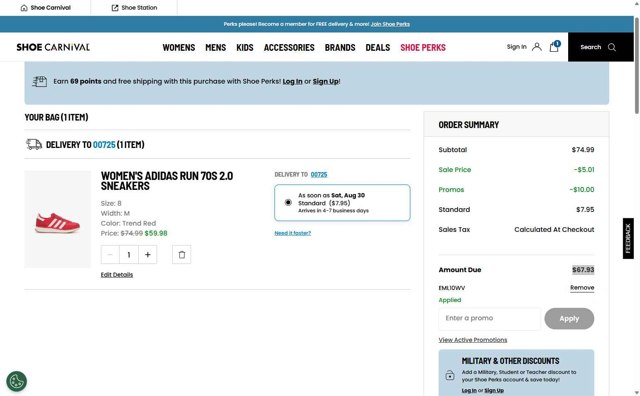Click the Women's Adidas Run 70s 2.0 Sneakers title

click(167, 181)
